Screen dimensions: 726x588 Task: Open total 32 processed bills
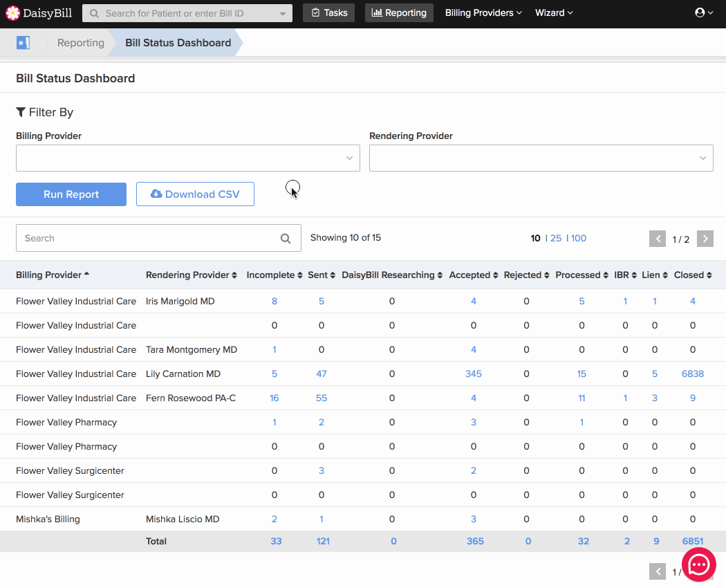[x=584, y=541]
